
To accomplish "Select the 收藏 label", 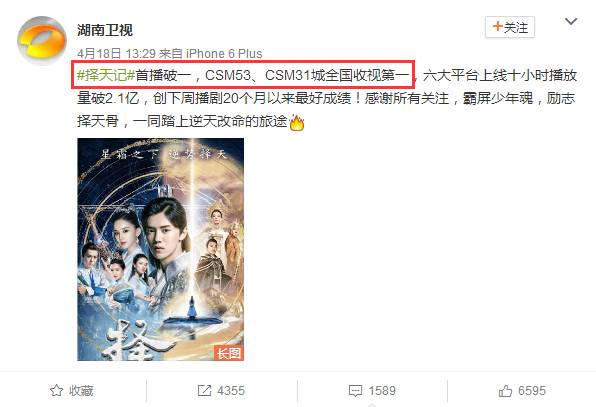I will point(81,391).
